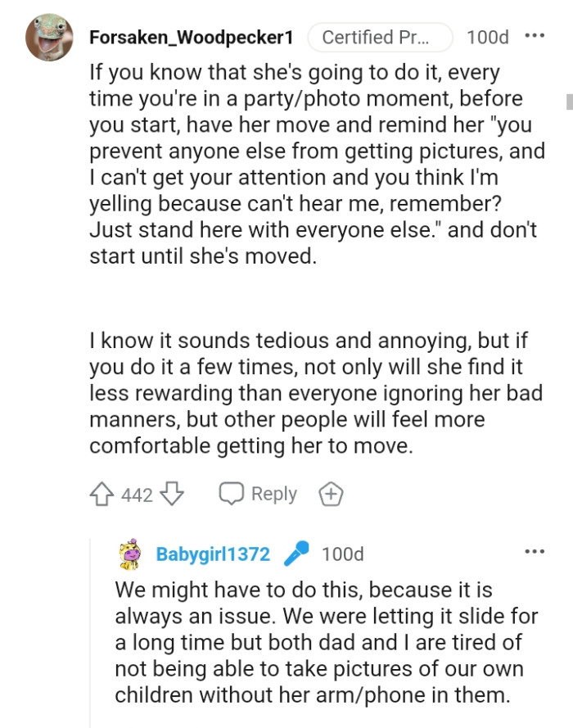Click the Reply speech bubble icon

232,494
